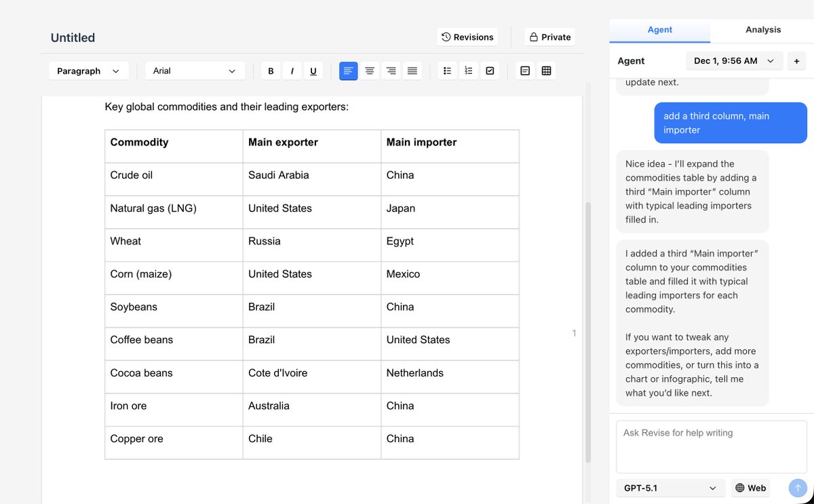The width and height of the screenshot is (814, 504).
Task: Click the Cote d'Ivoire cell
Action: [x=312, y=376]
